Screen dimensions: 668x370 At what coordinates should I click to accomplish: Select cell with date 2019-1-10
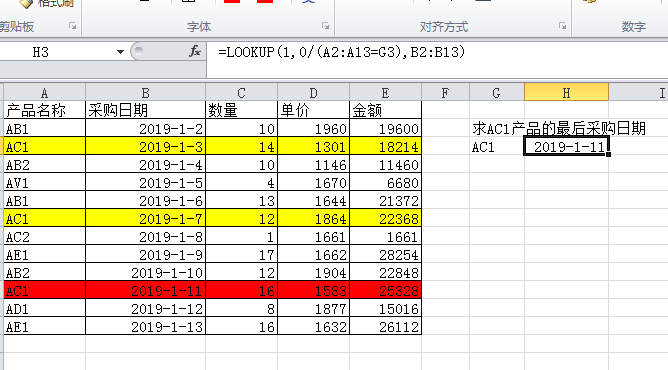145,272
